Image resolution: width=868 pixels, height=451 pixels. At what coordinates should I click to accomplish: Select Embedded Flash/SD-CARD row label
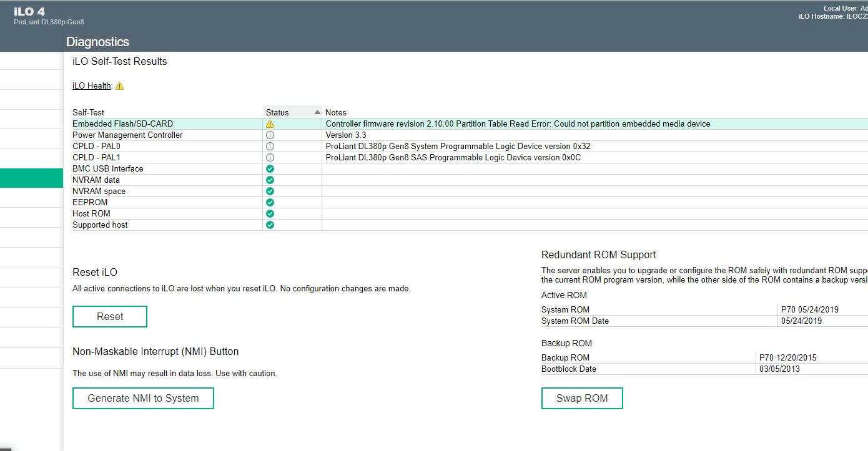[x=123, y=124]
